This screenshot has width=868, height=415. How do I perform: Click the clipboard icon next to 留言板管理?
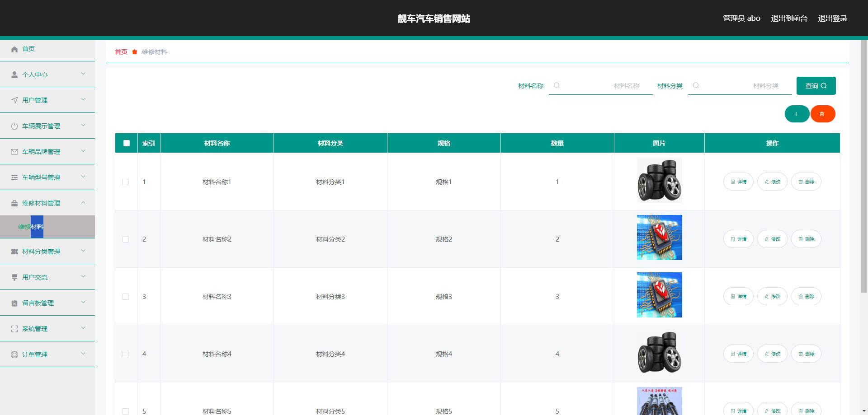14,303
